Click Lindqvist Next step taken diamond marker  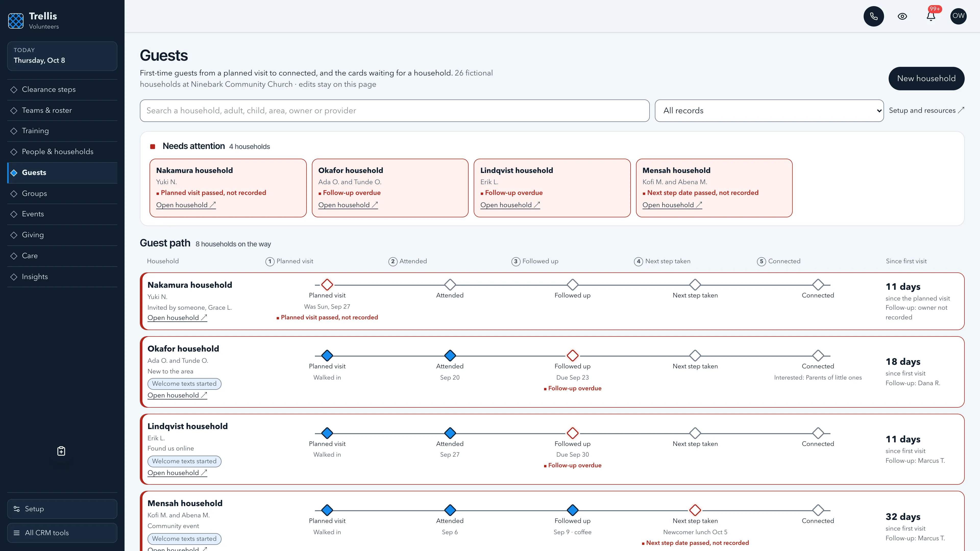point(695,433)
